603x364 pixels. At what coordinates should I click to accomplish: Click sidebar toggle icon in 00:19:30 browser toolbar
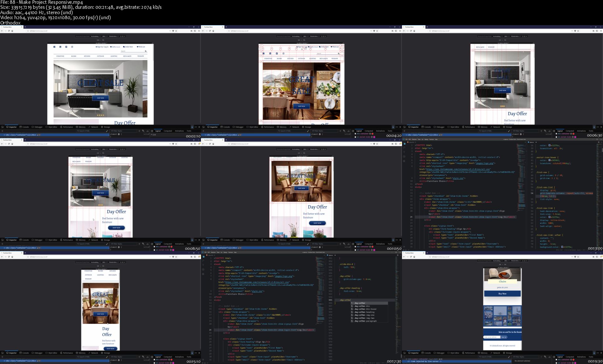[x=597, y=257]
